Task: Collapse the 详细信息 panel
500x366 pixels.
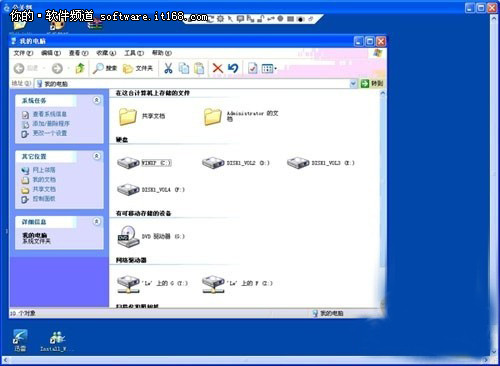Action: click(96, 221)
